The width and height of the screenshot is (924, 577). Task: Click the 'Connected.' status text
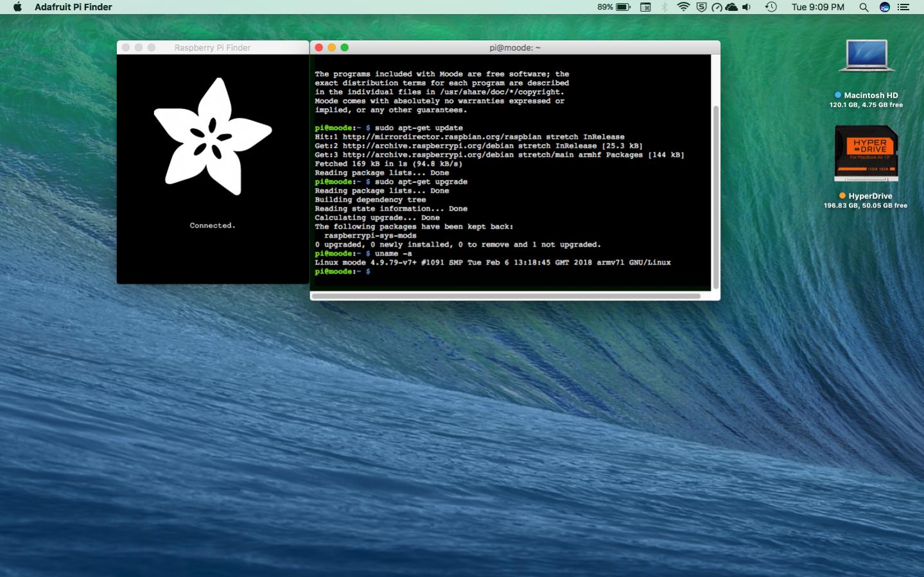pos(213,225)
